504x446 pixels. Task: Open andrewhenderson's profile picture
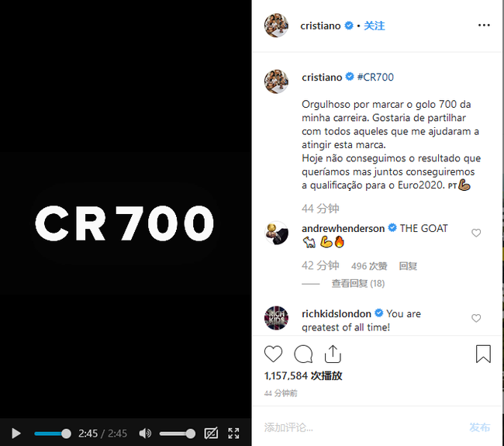pos(276,233)
